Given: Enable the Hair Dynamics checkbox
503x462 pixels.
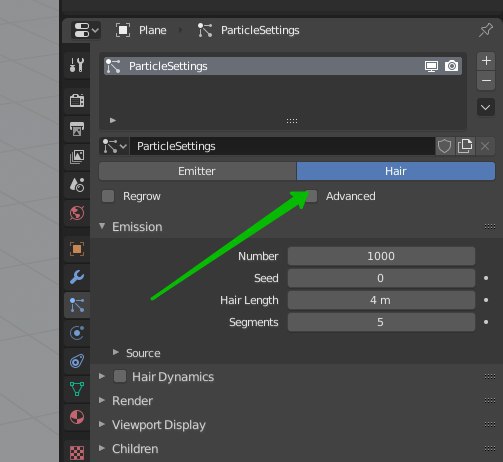Looking at the screenshot, I should 120,376.
